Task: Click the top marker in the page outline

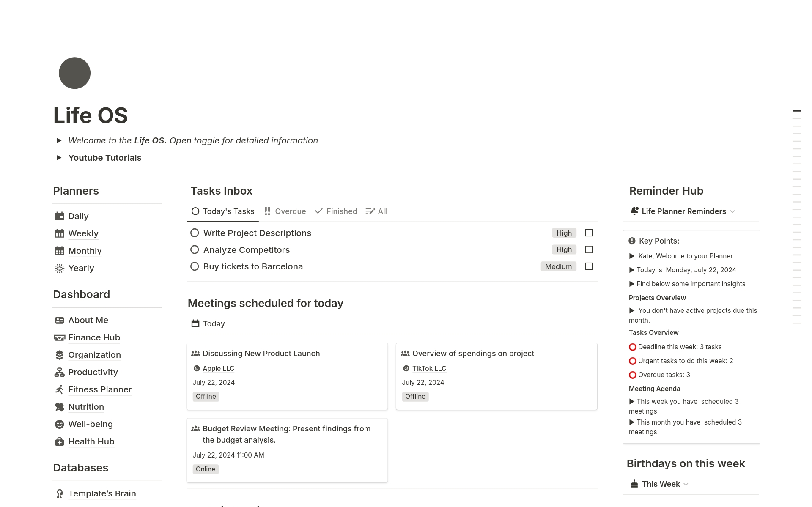Action: pos(796,111)
